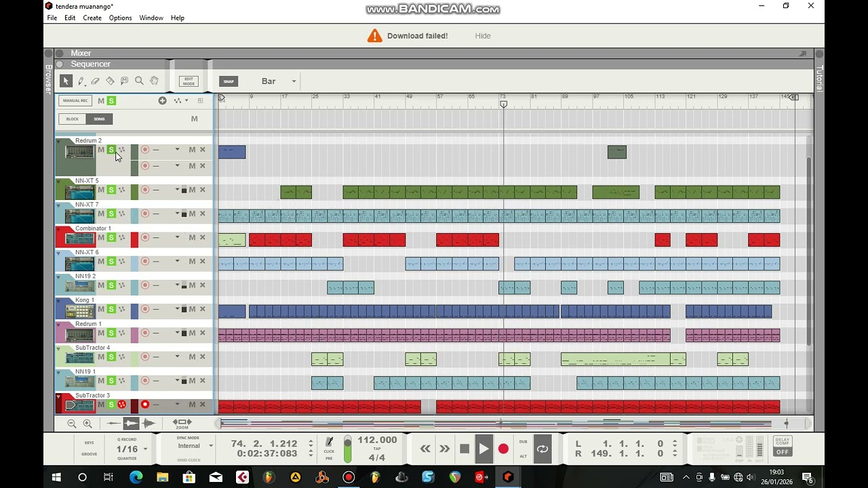This screenshot has width=868, height=488.
Task: Toggle record enable on Redrum 1 lane
Action: point(144,333)
